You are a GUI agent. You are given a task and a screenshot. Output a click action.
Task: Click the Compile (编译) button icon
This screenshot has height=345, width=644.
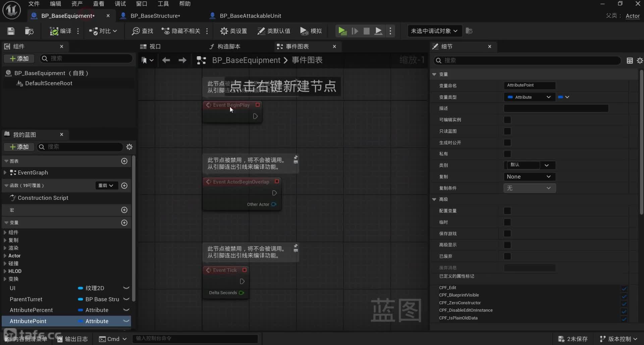point(54,31)
